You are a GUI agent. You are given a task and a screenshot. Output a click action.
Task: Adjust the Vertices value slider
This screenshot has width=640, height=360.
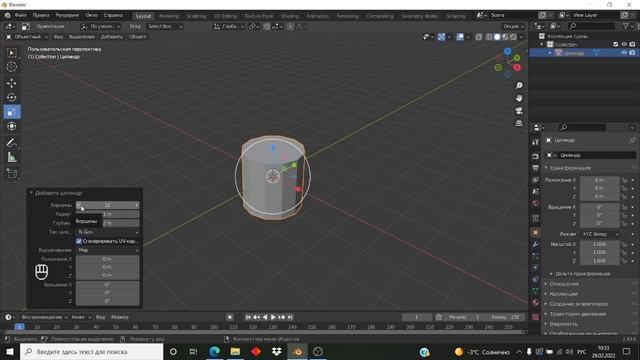[107, 205]
